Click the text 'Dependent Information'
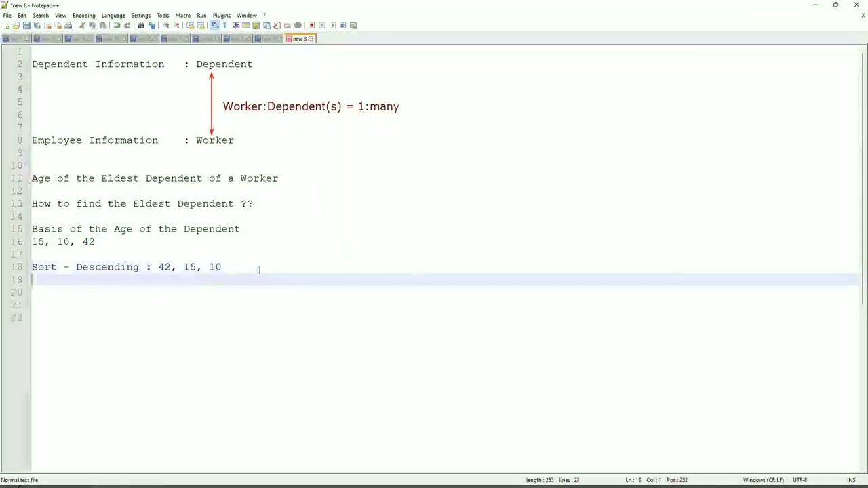Screen dimensions: 868x488 click(x=98, y=64)
